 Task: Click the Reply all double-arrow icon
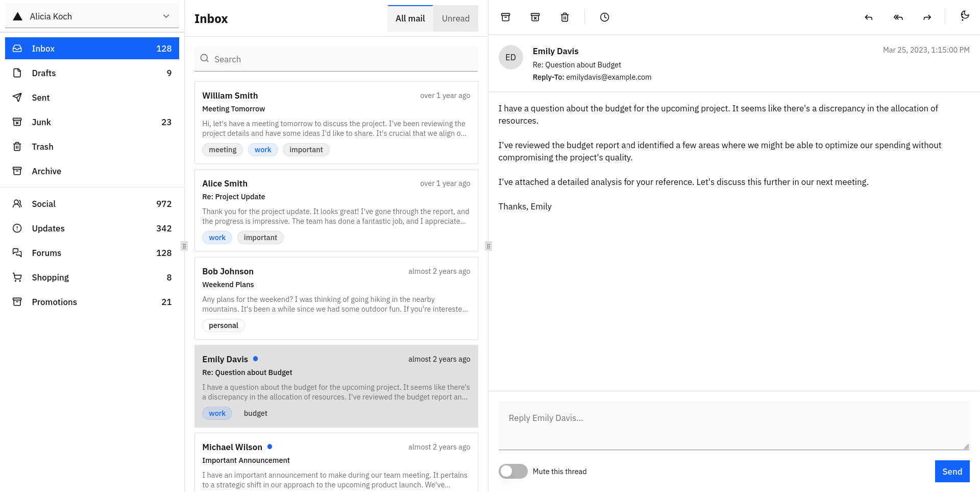pyautogui.click(x=898, y=17)
